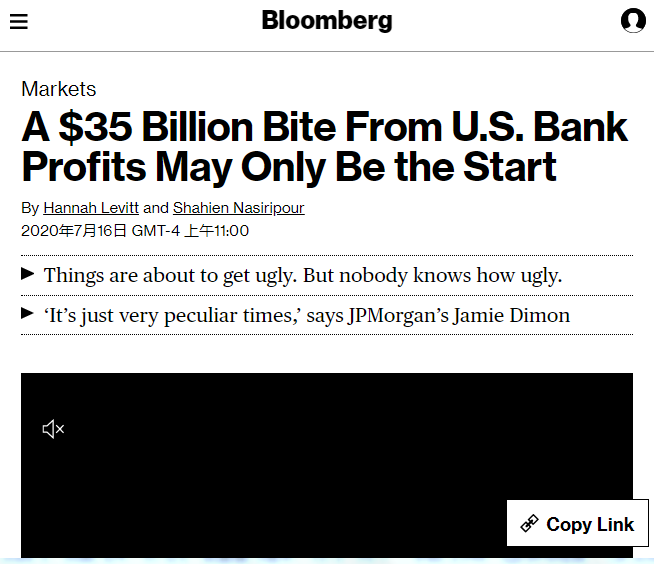Screen dimensions: 654x564
Task: Click the 'By' byline label
Action: 30,208
